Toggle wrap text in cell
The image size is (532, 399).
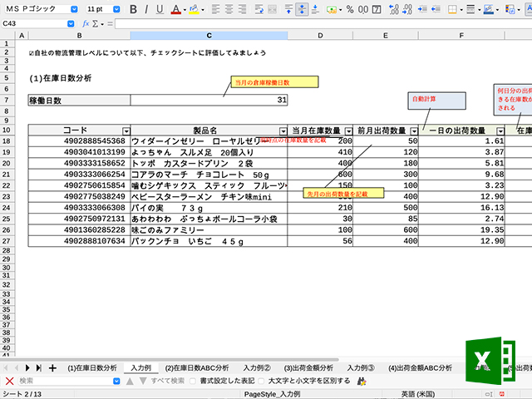pyautogui.click(x=259, y=9)
